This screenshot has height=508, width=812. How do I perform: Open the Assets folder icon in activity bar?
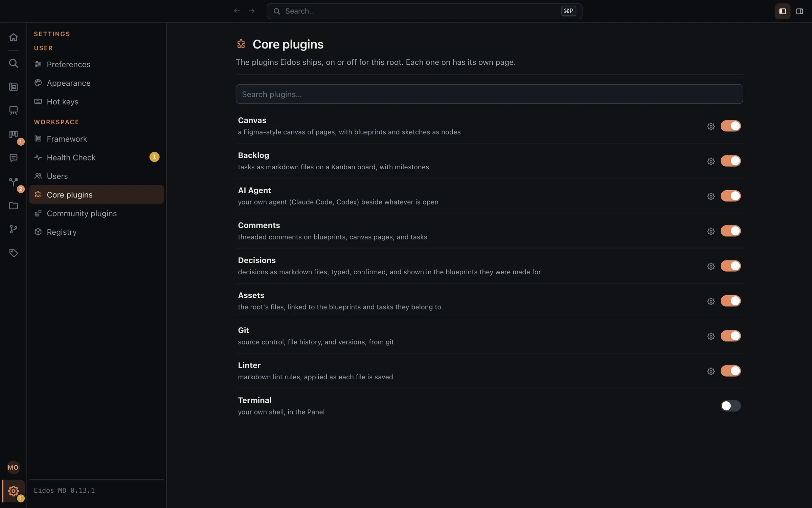(x=13, y=206)
